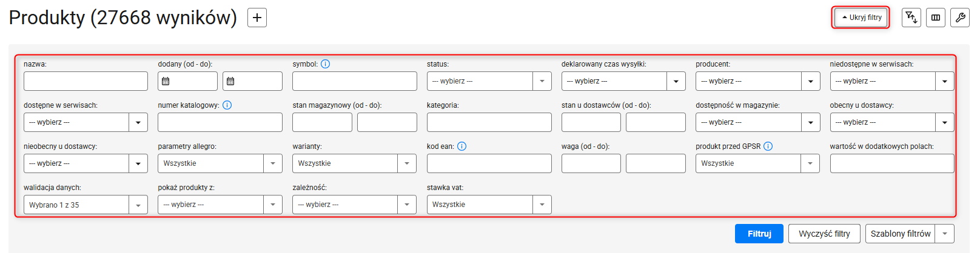Click the plus icon to add product

point(257,18)
